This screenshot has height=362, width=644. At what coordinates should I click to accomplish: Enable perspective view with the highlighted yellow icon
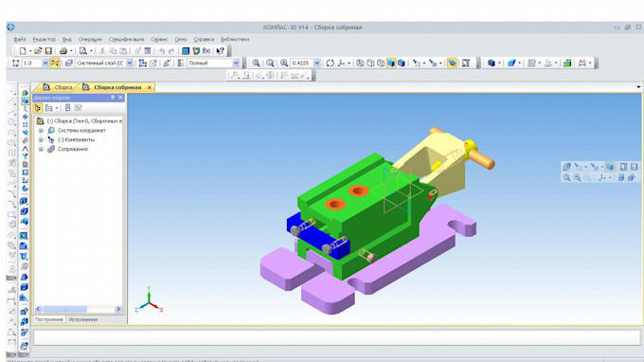[x=452, y=63]
